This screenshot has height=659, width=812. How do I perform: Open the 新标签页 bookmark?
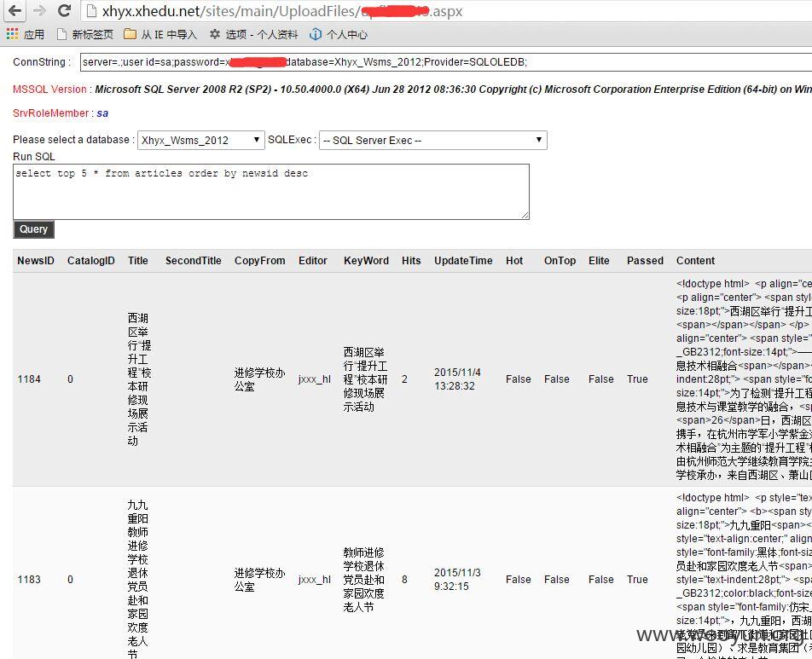tap(85, 35)
